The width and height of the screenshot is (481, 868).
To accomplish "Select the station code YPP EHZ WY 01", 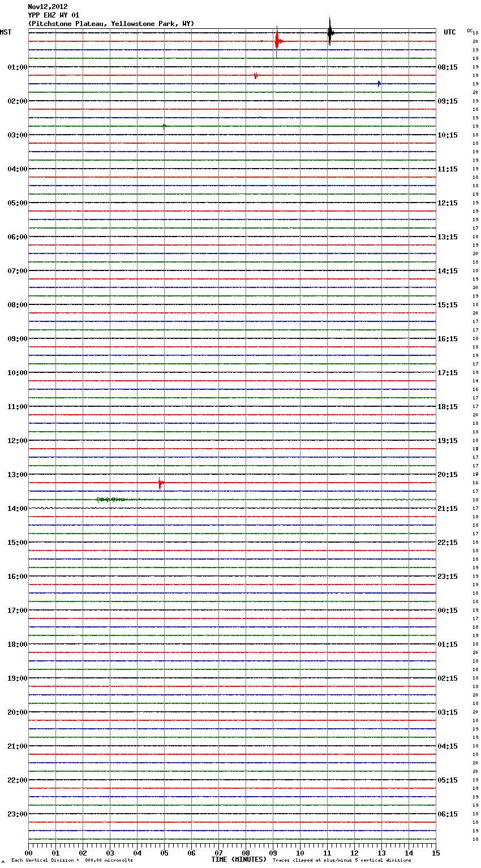I will [53, 15].
